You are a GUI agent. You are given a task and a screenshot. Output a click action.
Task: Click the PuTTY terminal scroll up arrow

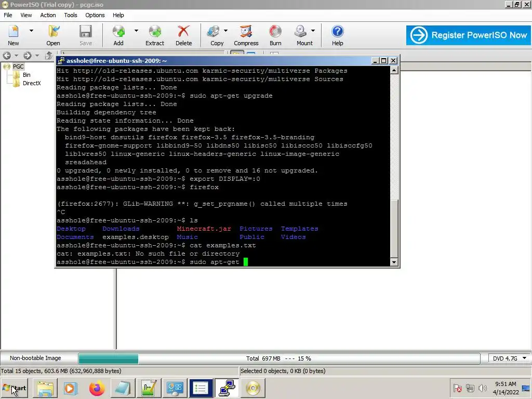point(394,70)
